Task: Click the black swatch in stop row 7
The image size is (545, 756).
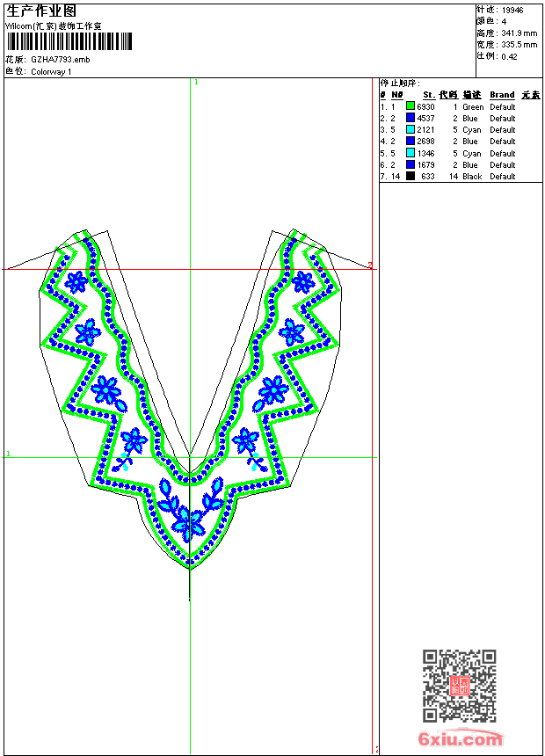Action: (x=411, y=176)
